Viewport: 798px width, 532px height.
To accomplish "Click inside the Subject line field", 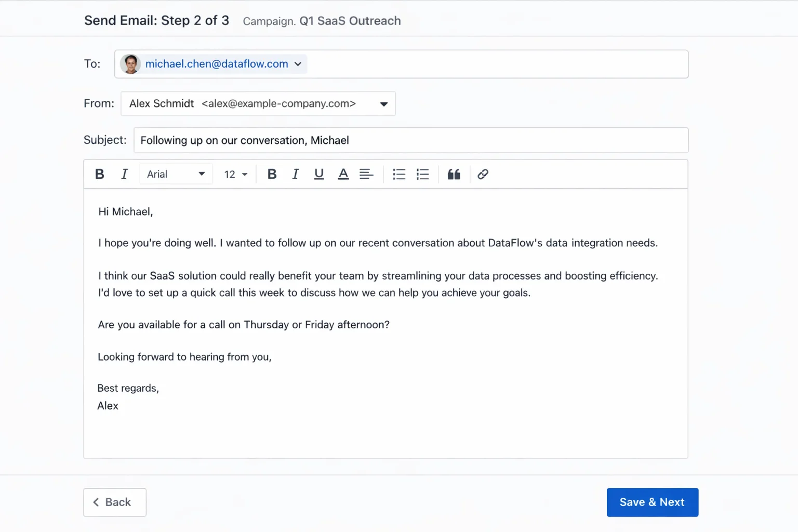I will pos(364,140).
